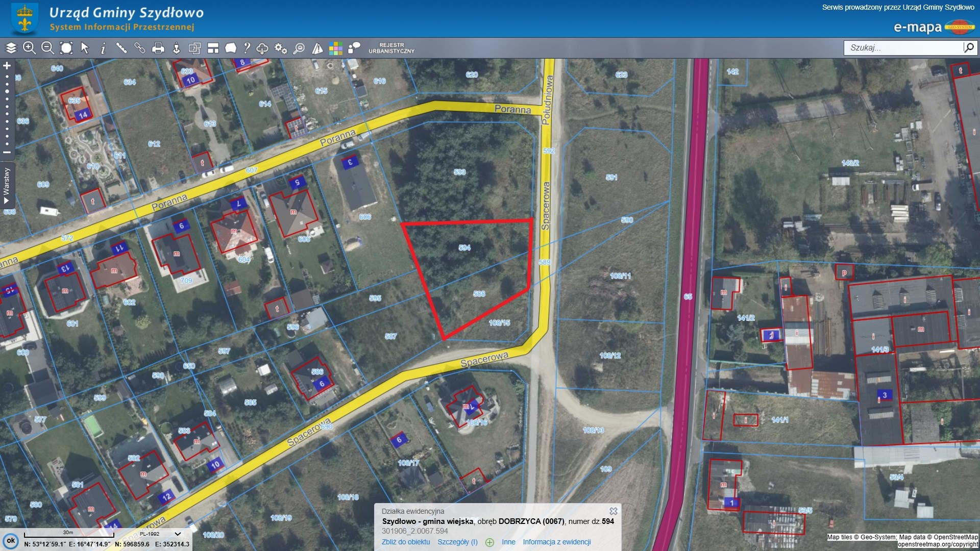Click the Południowa street name label
This screenshot has height=551, width=980.
click(547, 100)
